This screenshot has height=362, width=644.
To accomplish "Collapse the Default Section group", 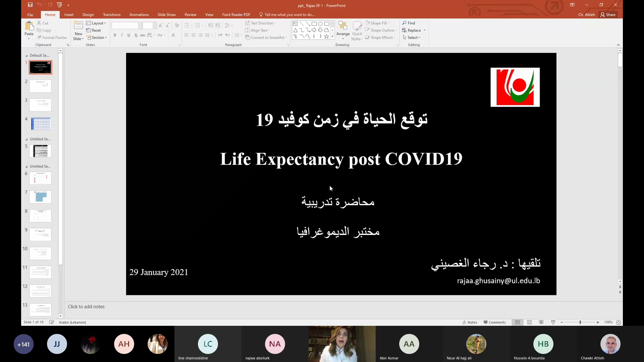I will 26,56.
